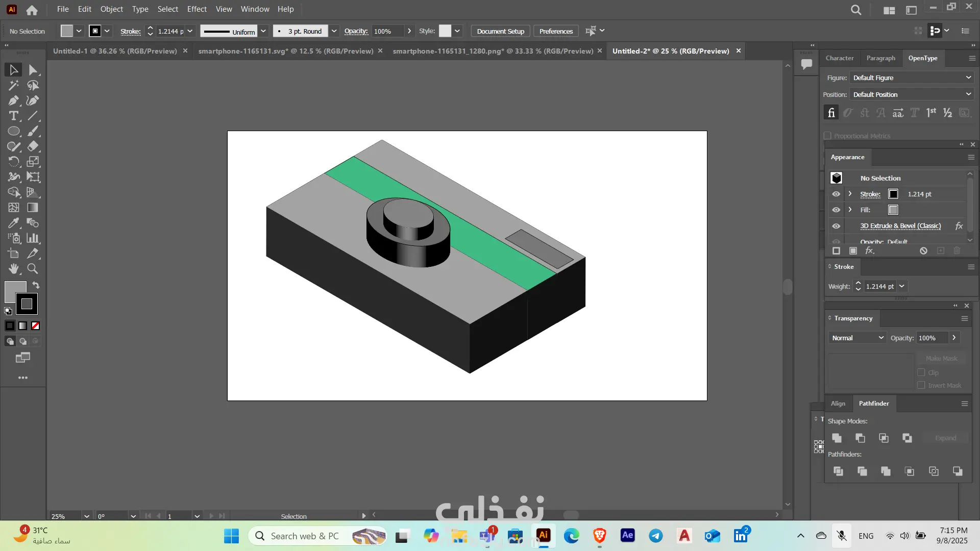
Task: Open the Figure Default Figure dropdown
Action: [x=912, y=78]
